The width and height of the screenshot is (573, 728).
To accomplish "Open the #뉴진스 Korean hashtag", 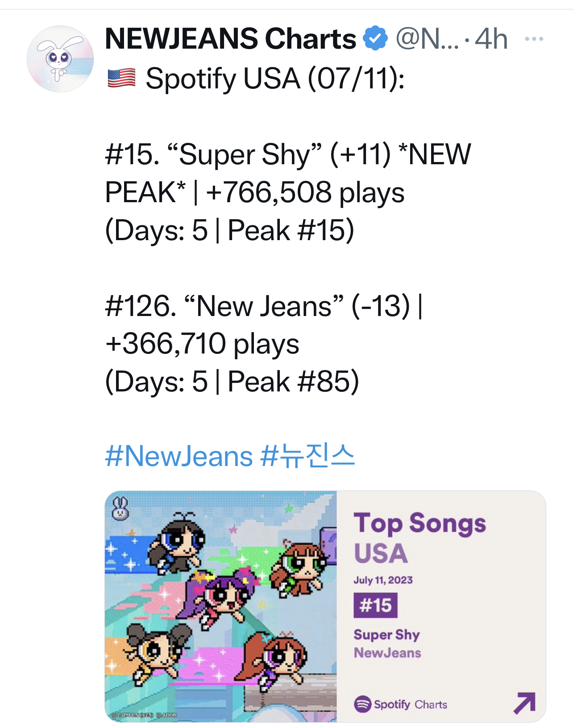I will point(307,456).
